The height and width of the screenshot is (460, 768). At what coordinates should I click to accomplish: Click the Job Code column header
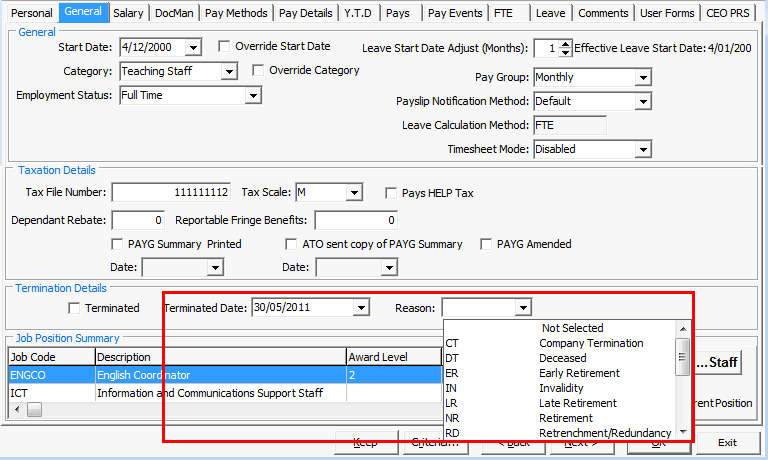click(52, 357)
